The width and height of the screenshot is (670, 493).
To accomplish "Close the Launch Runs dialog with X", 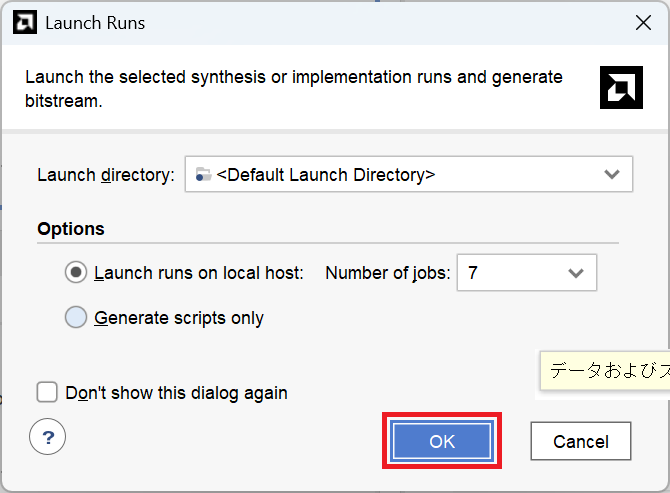I will [643, 23].
